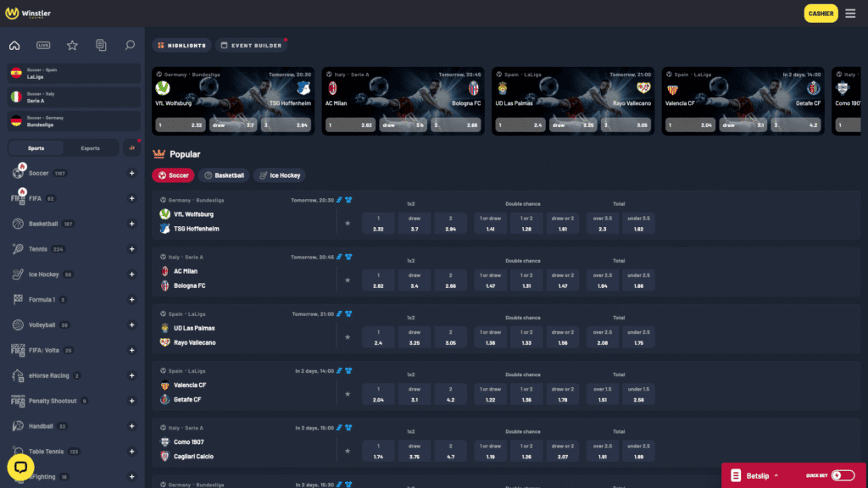Favorite the AC Milan match star
The image size is (868, 488).
click(x=348, y=280)
